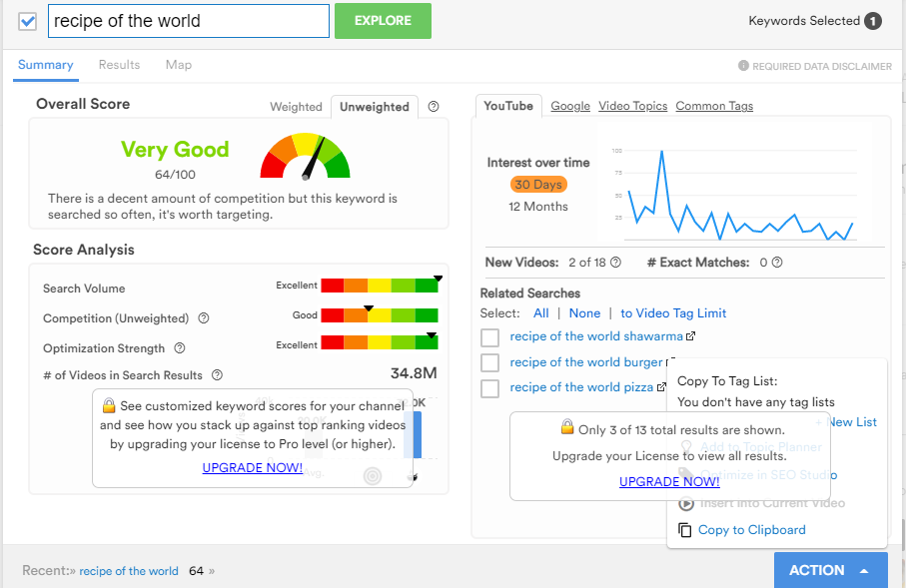This screenshot has height=588, width=906.
Task: Click help icon next to Unweighted tab
Action: [x=434, y=107]
